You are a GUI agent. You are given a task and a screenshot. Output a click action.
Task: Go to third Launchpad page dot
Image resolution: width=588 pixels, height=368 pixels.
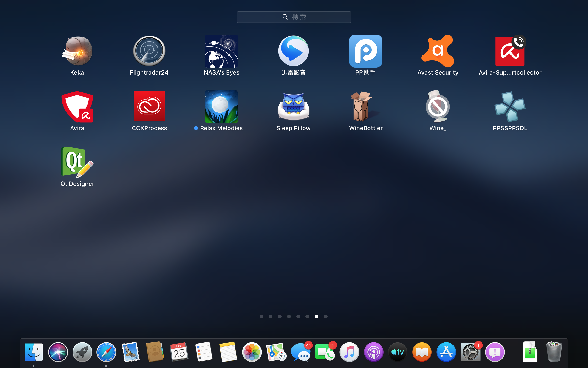pos(280,316)
